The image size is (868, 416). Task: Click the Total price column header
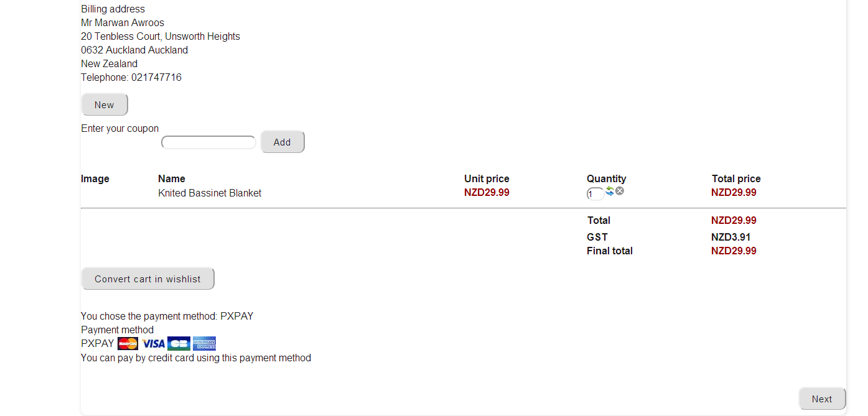pos(736,179)
